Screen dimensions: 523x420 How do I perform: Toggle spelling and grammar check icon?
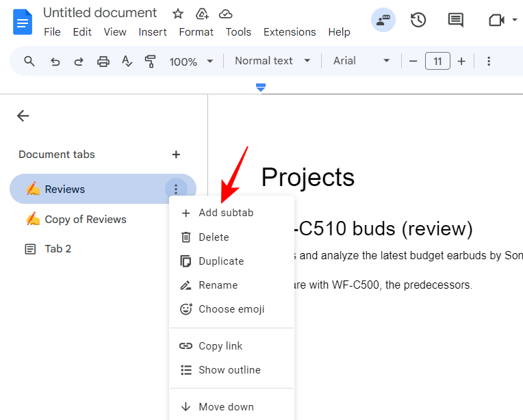point(127,62)
